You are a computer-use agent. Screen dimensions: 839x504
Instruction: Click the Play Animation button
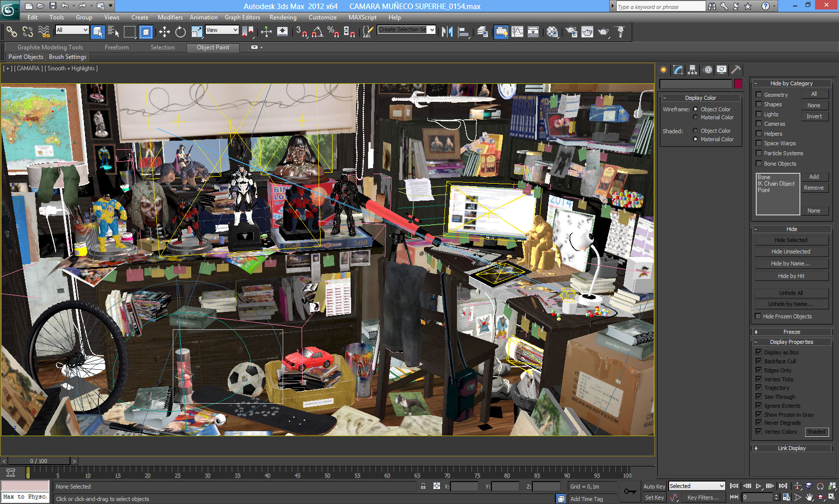click(759, 486)
